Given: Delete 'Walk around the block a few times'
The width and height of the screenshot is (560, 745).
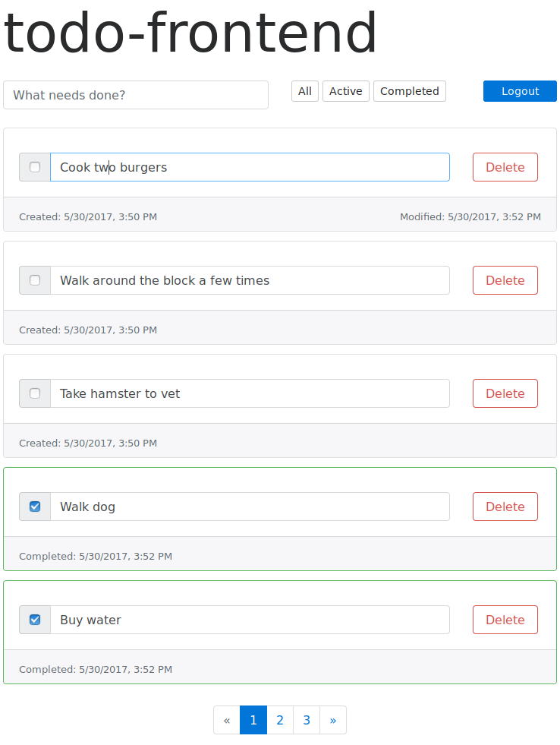Looking at the screenshot, I should coord(505,280).
